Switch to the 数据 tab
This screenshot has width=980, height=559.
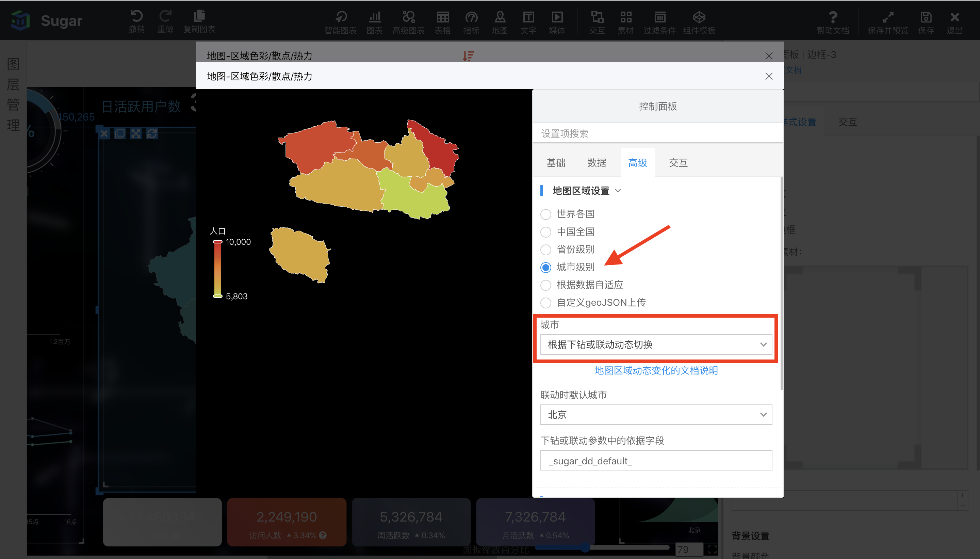pos(597,163)
